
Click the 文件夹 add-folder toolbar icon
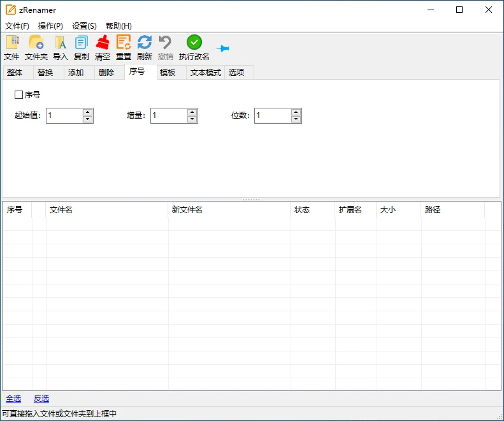pyautogui.click(x=36, y=43)
